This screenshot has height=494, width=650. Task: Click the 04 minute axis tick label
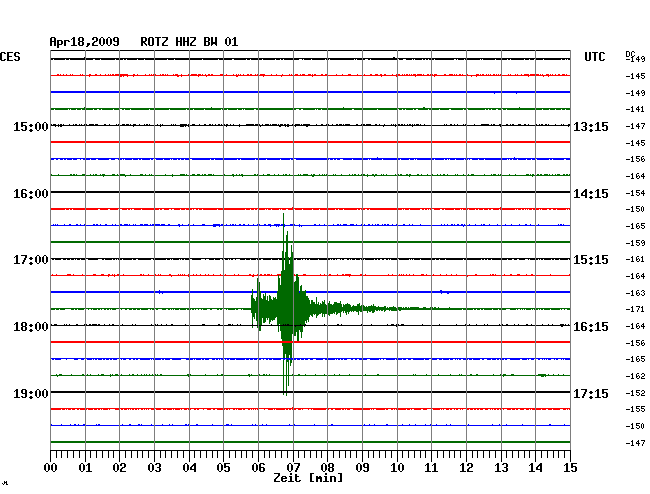tap(189, 467)
